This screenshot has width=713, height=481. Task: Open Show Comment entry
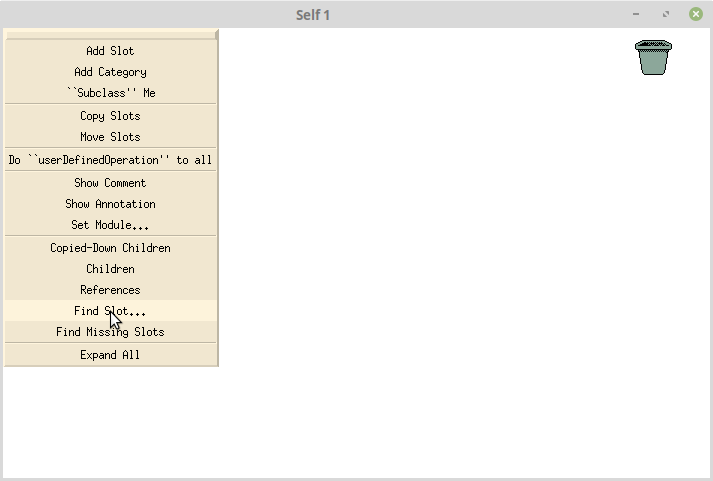click(110, 183)
